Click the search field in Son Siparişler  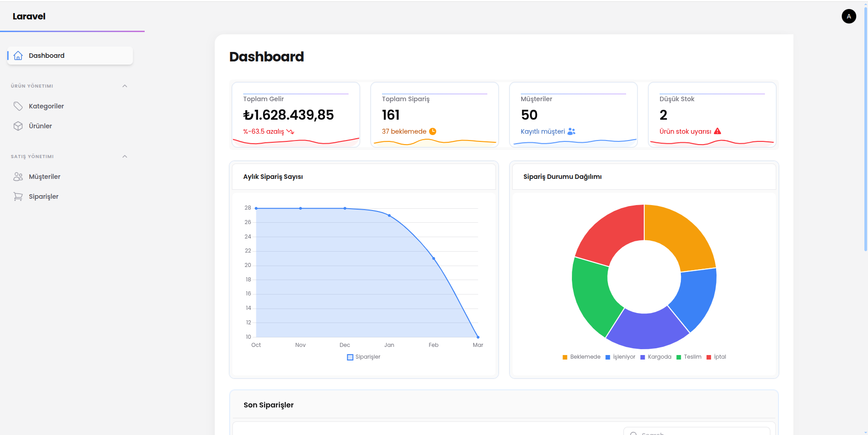click(697, 431)
